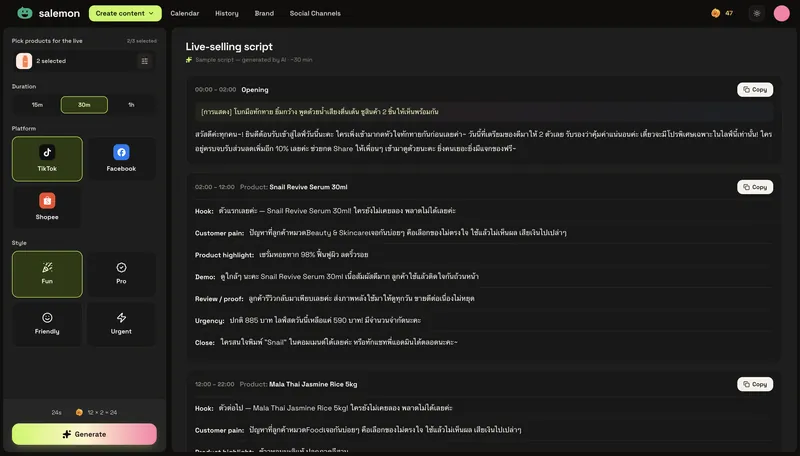Switch to the Brand tab

264,13
